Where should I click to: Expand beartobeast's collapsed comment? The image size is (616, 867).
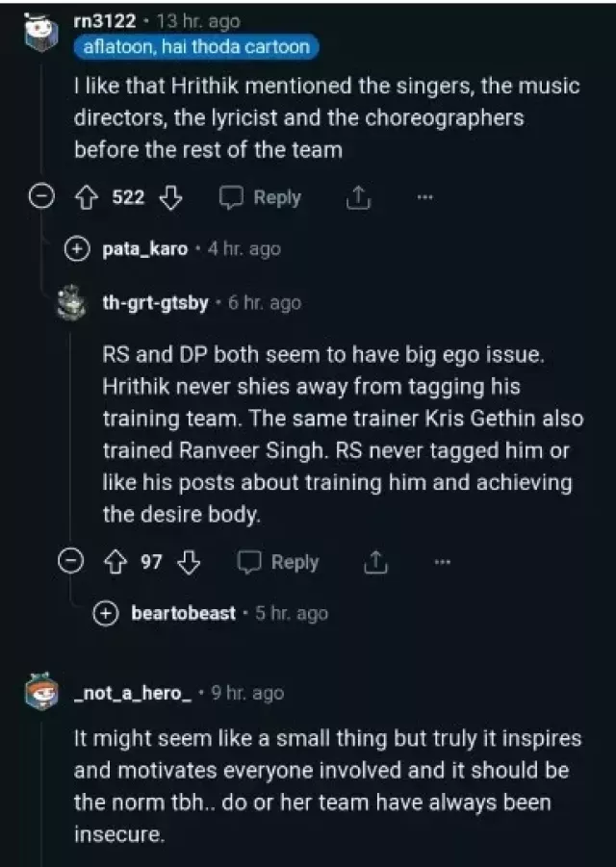(106, 613)
